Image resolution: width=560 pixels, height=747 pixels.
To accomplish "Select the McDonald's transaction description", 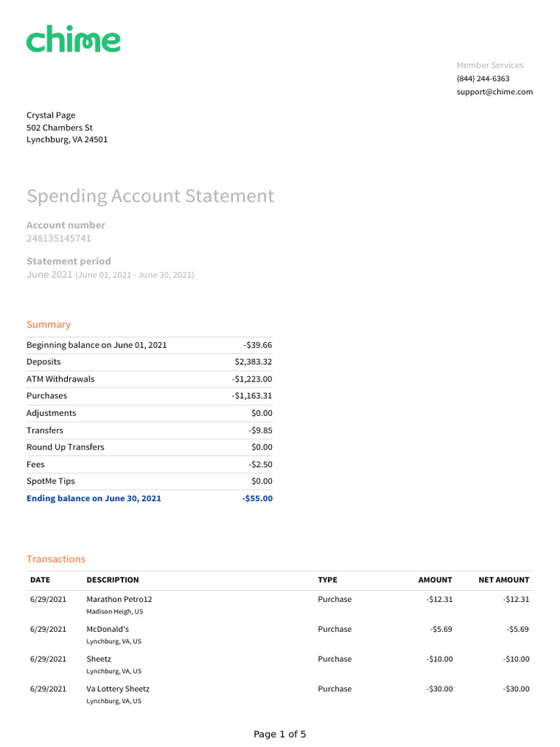I will click(108, 630).
